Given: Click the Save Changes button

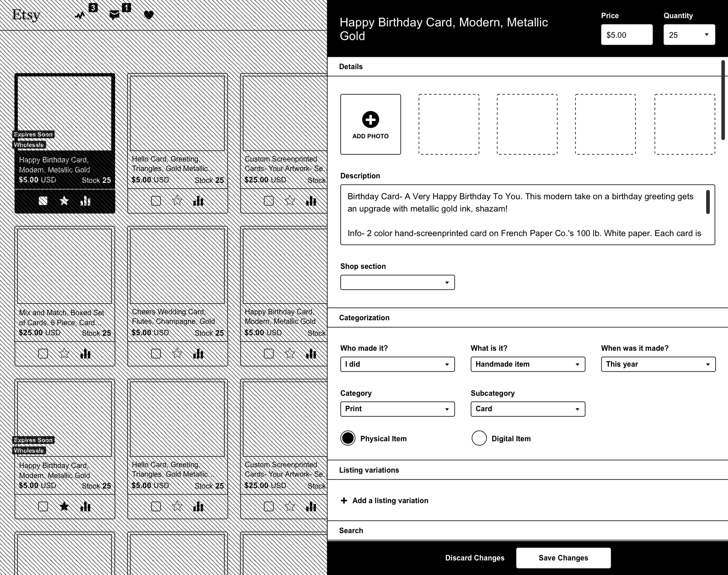Looking at the screenshot, I should (563, 558).
